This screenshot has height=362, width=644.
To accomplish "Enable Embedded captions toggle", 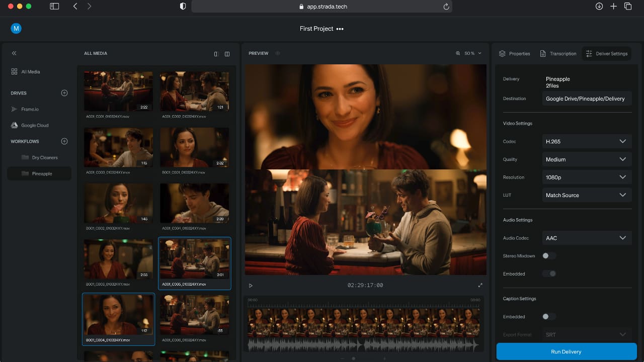I will (548, 317).
